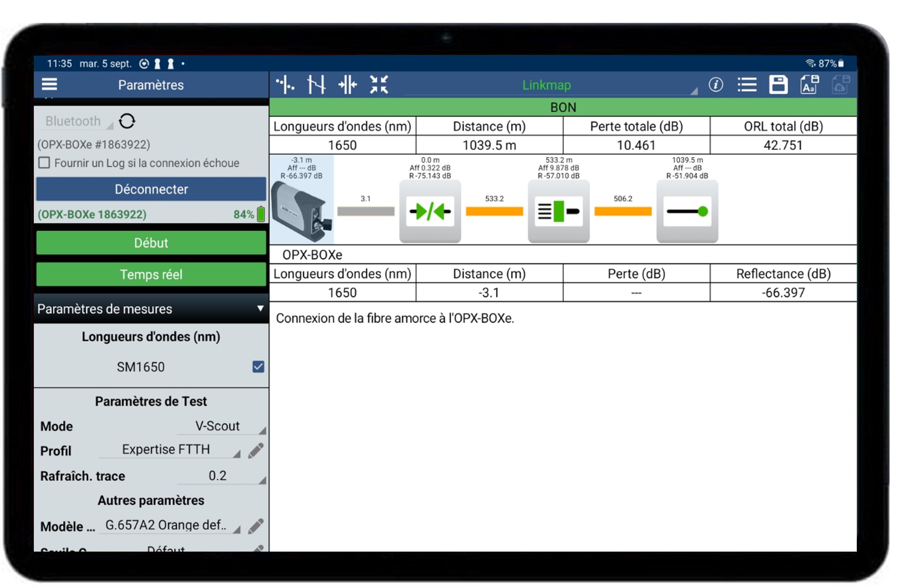The width and height of the screenshot is (901, 588).
Task: Edit the Expertise FTTH profile pencil
Action: tap(255, 450)
